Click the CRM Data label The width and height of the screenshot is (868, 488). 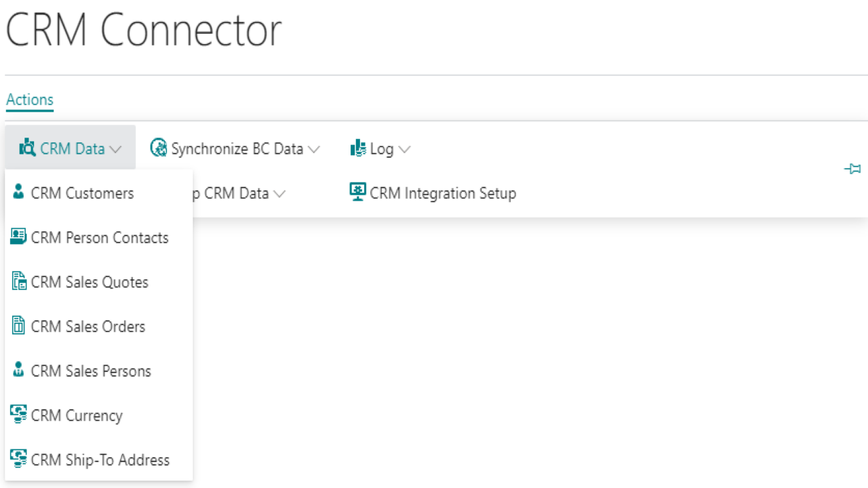point(73,148)
